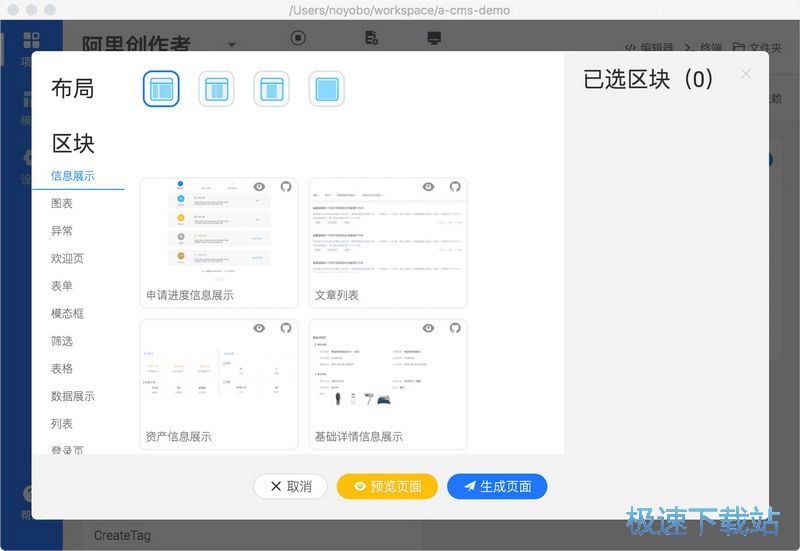Expand the project name dropdown arrow
The height and width of the screenshot is (551, 800).
coord(232,45)
